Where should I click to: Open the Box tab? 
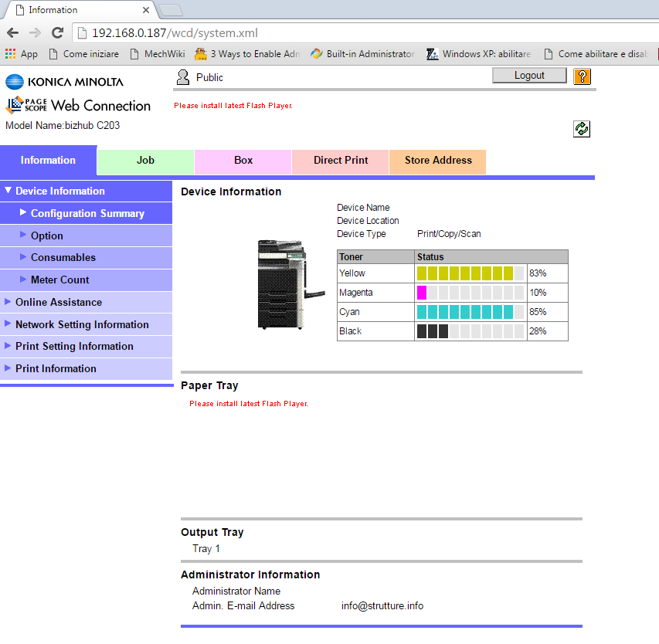point(243,161)
